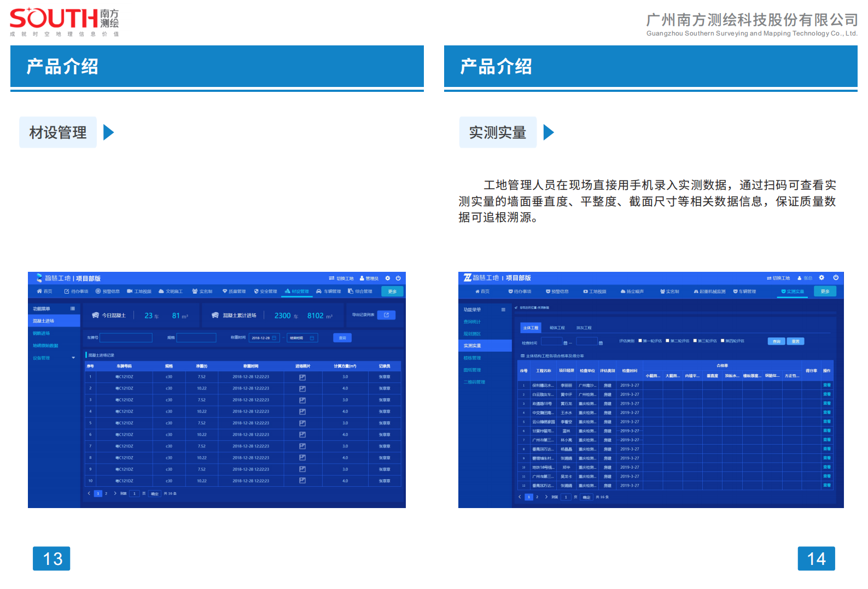Open 进场照片 image icon in row 1

coord(302,377)
